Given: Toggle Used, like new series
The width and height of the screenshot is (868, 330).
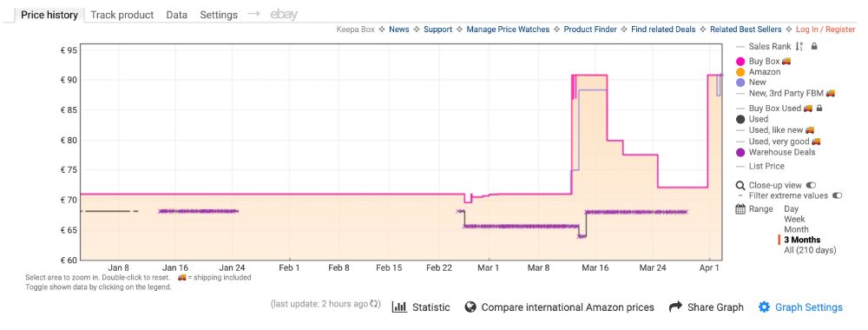Looking at the screenshot, I should [775, 130].
